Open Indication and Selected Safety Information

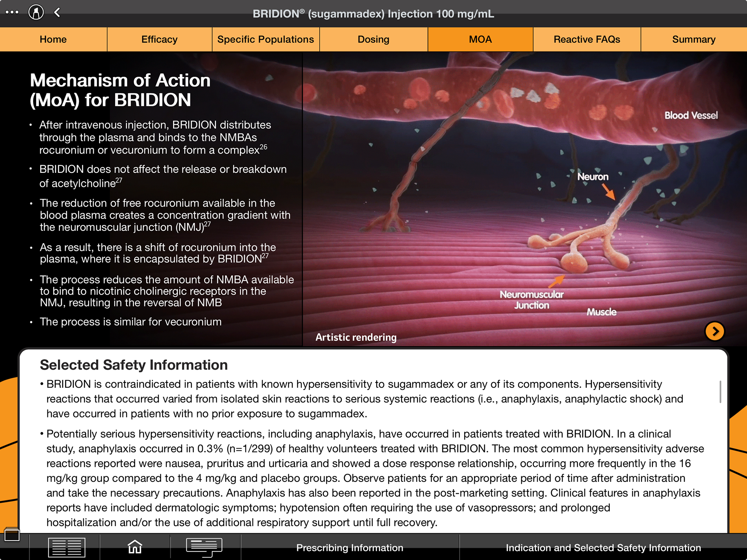603,548
